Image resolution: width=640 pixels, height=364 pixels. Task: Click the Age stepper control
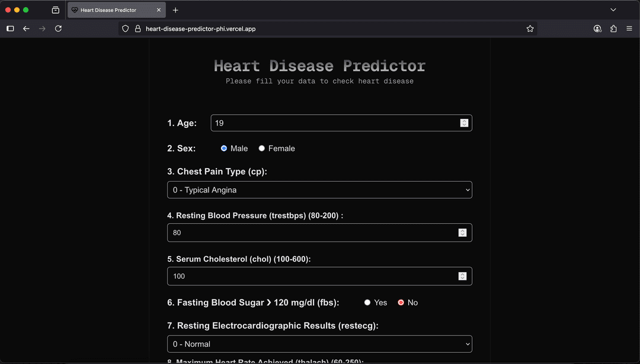point(464,123)
